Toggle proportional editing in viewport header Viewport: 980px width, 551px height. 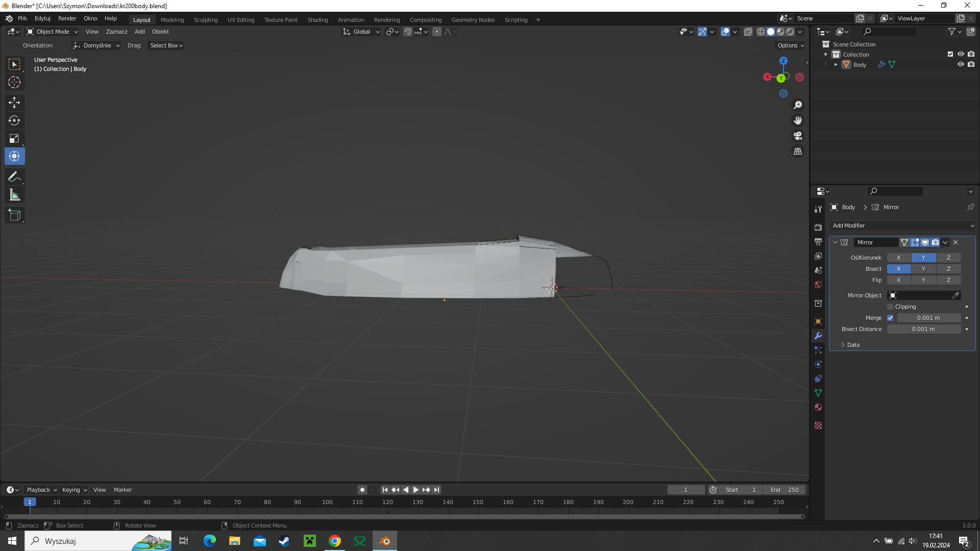(437, 32)
